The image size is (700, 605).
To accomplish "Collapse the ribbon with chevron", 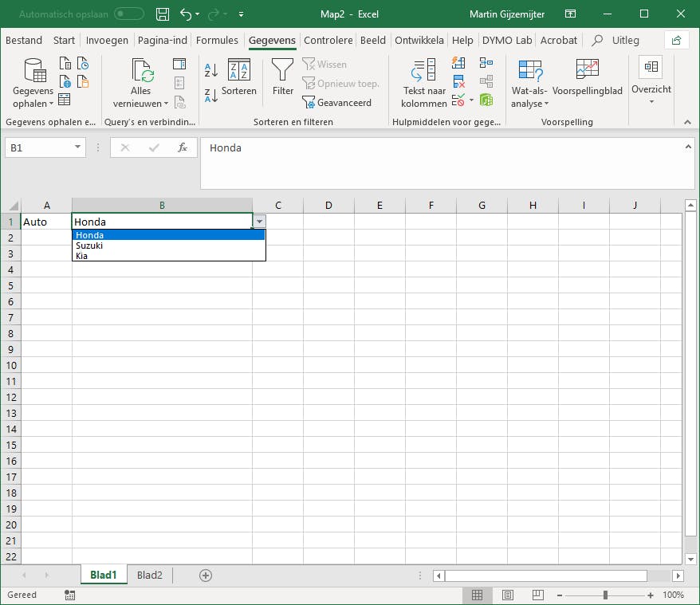I will (x=687, y=122).
